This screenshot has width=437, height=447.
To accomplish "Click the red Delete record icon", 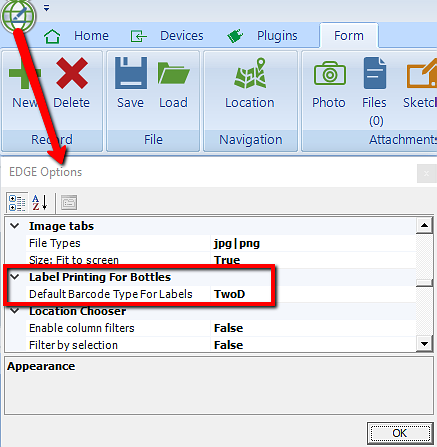I will tap(72, 73).
